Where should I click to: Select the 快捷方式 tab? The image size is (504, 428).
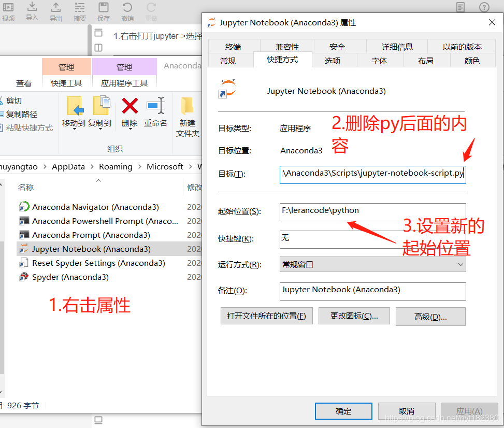point(282,60)
